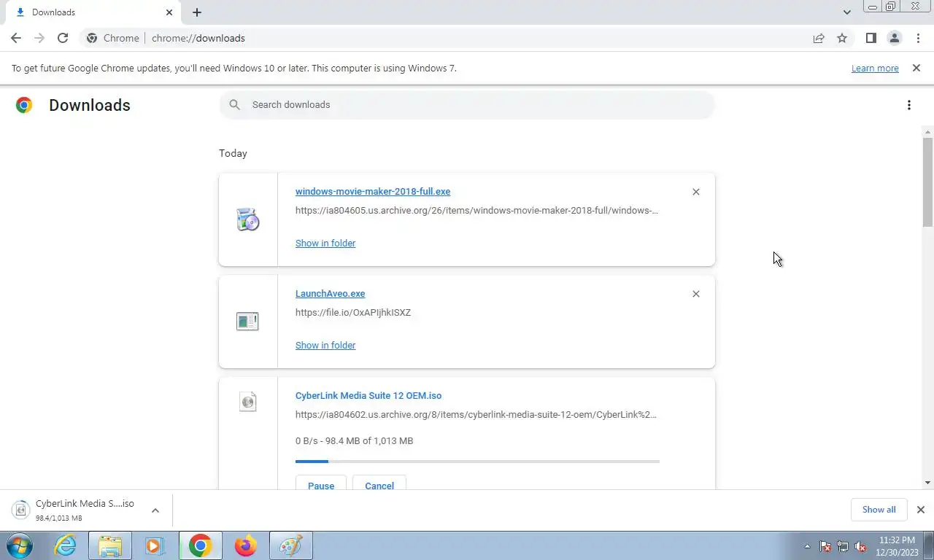This screenshot has width=934, height=560.
Task: Click the ia804602 archive.org URL text
Action: [x=476, y=414]
